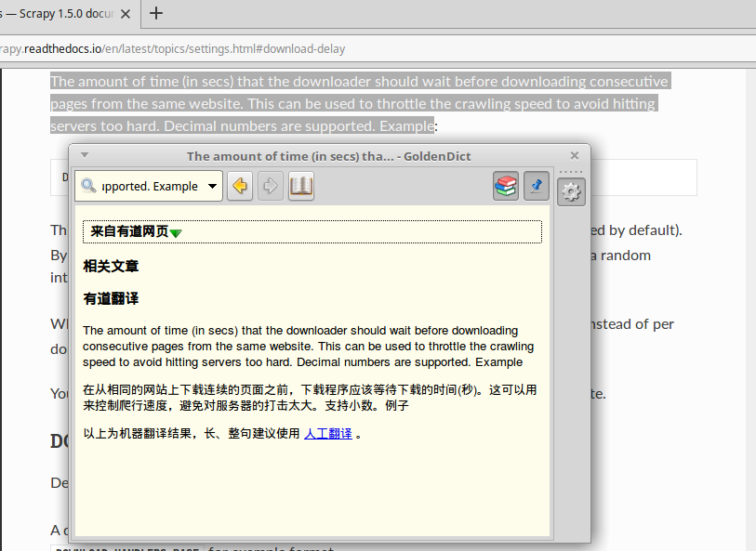Open a new browser tab

(x=155, y=13)
